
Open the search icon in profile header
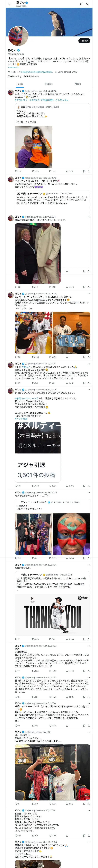coord(88,4)
